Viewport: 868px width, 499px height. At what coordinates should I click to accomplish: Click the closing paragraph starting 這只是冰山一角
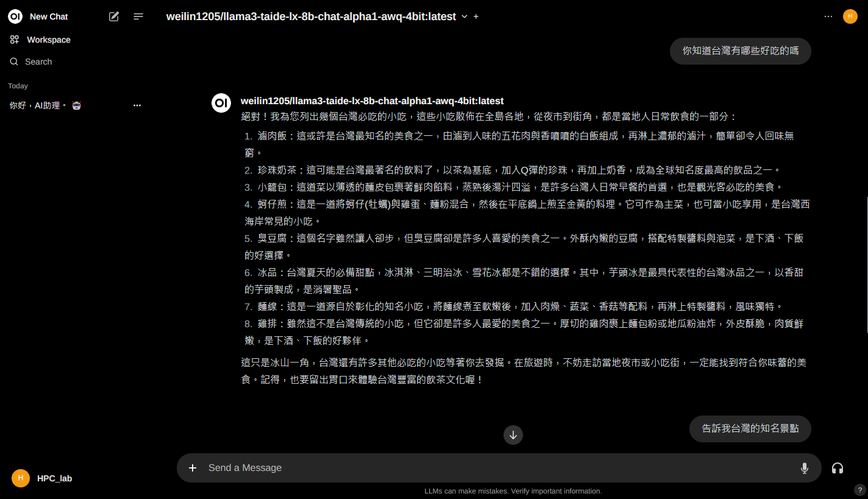click(524, 371)
